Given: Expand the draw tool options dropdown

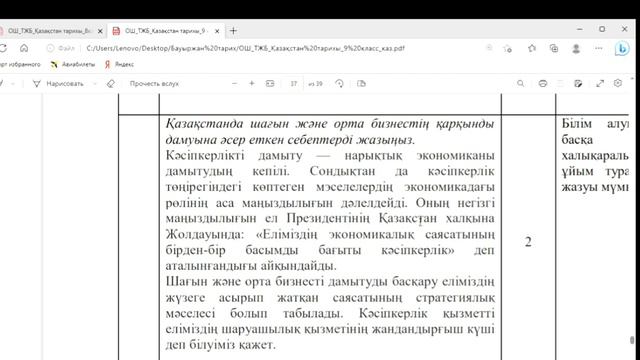Looking at the screenshot, I should [95, 84].
